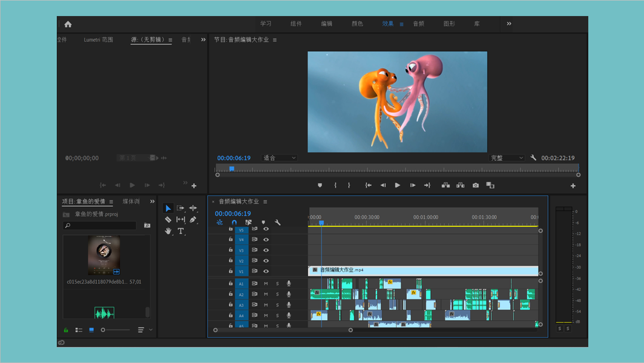The image size is (644, 363).
Task: Export frame with camera icon
Action: point(476,186)
